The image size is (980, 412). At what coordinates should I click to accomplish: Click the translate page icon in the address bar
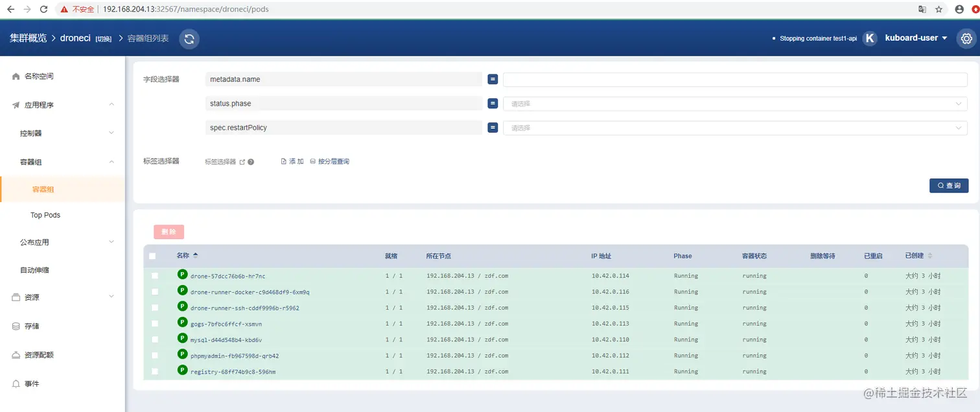point(922,9)
